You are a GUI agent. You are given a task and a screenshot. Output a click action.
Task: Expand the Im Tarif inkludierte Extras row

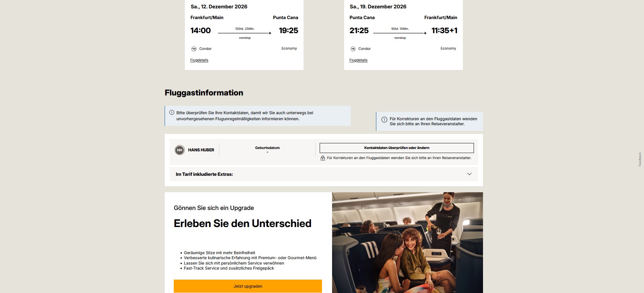(x=324, y=174)
